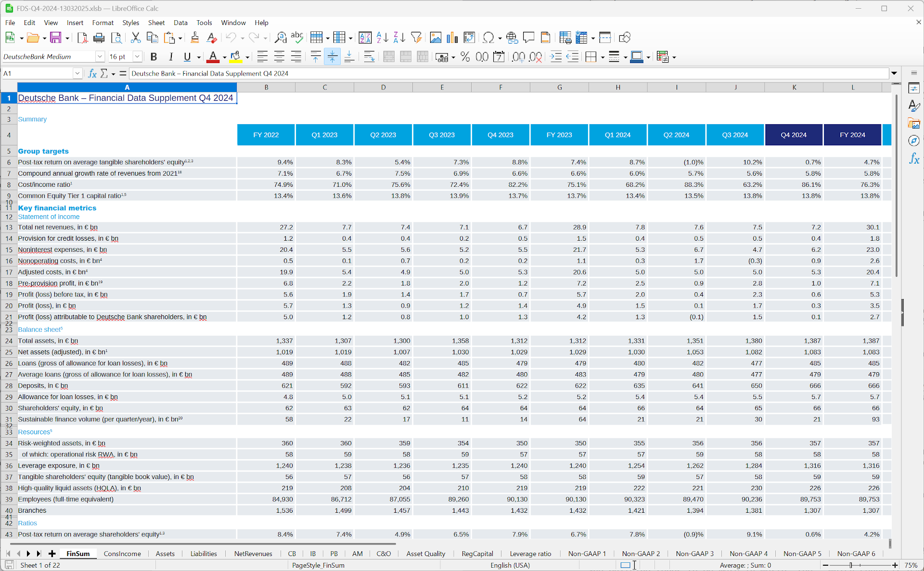Screen dimensions: 924x571
Task: Insert a chart
Action: coord(452,38)
